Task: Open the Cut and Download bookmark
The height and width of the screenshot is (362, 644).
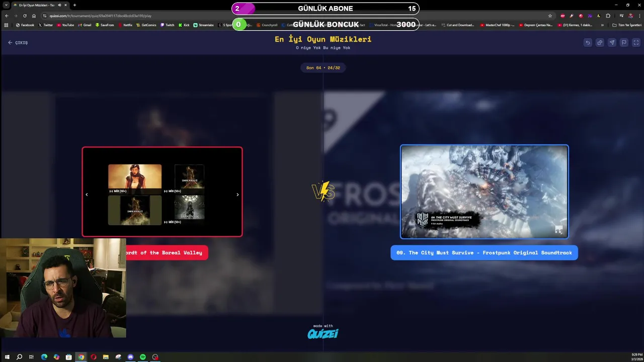Action: coord(458,25)
